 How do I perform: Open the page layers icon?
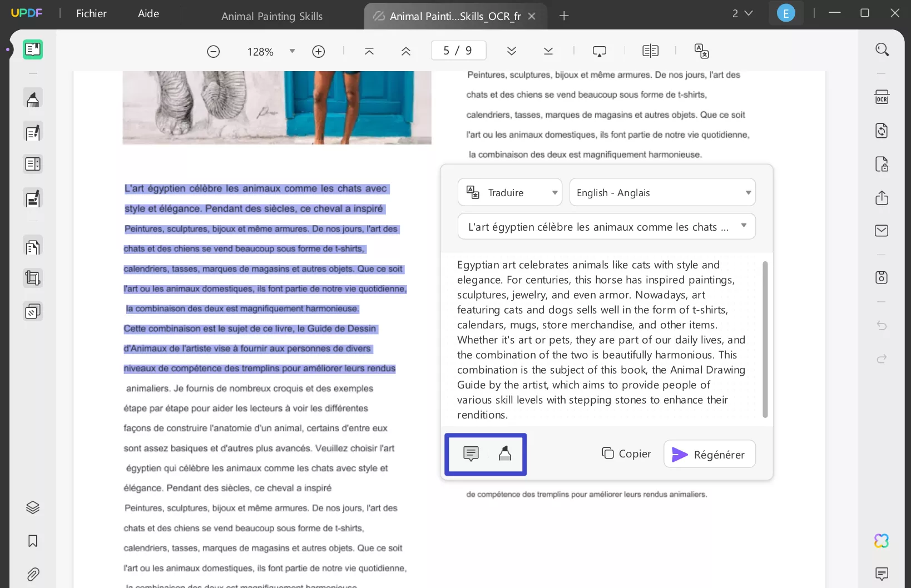point(33,507)
